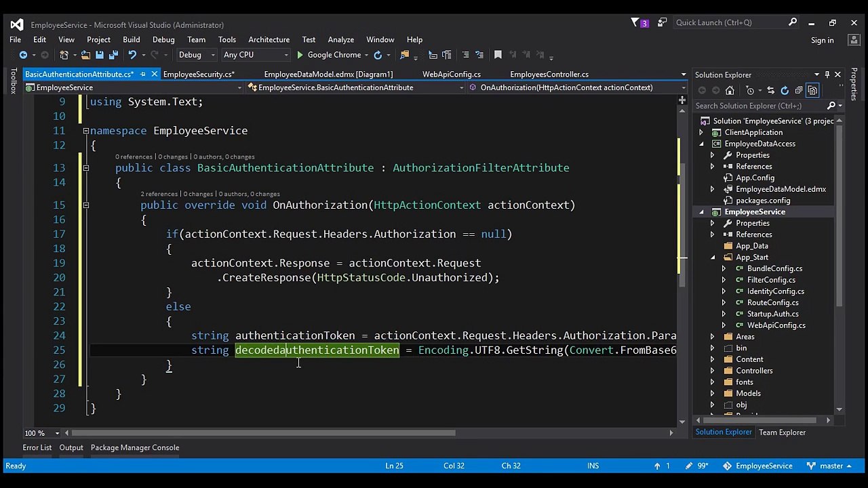Click the Save All toolbar icon
Viewport: 868px width, 488px height.
coord(113,55)
